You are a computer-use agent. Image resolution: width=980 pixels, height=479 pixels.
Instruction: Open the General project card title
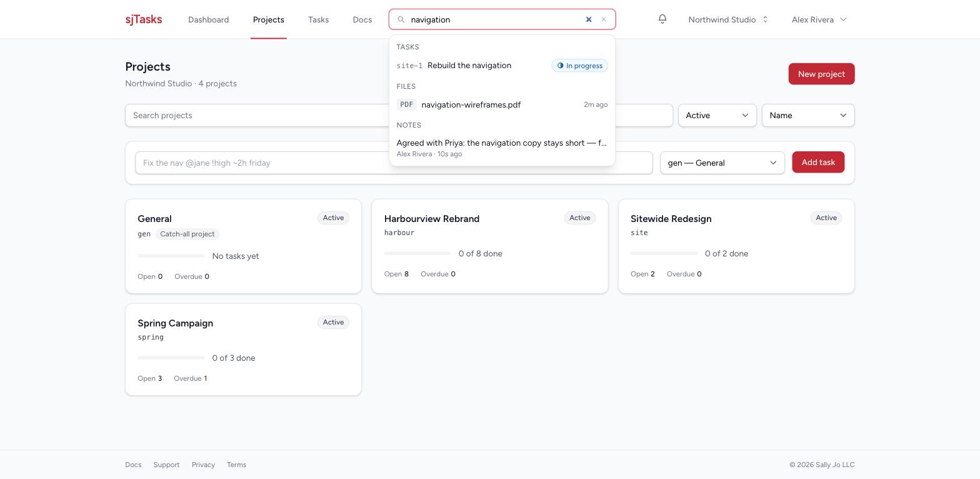pyautogui.click(x=154, y=219)
